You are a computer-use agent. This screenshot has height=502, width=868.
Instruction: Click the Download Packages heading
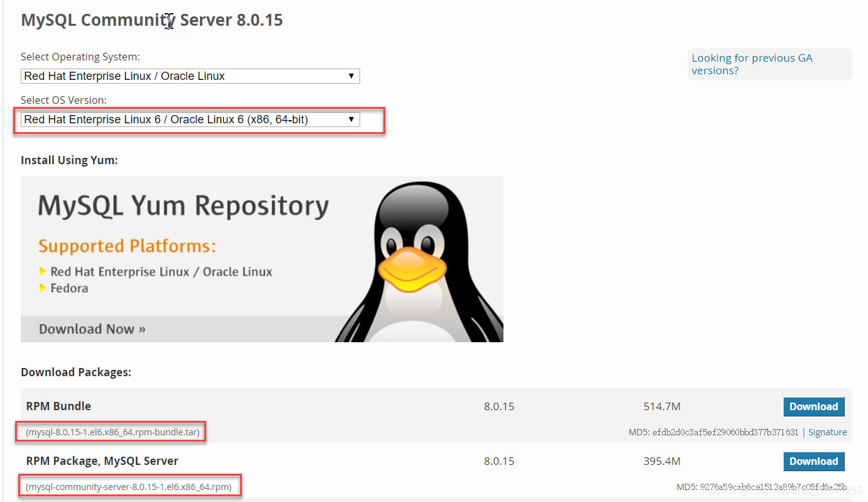(76, 372)
